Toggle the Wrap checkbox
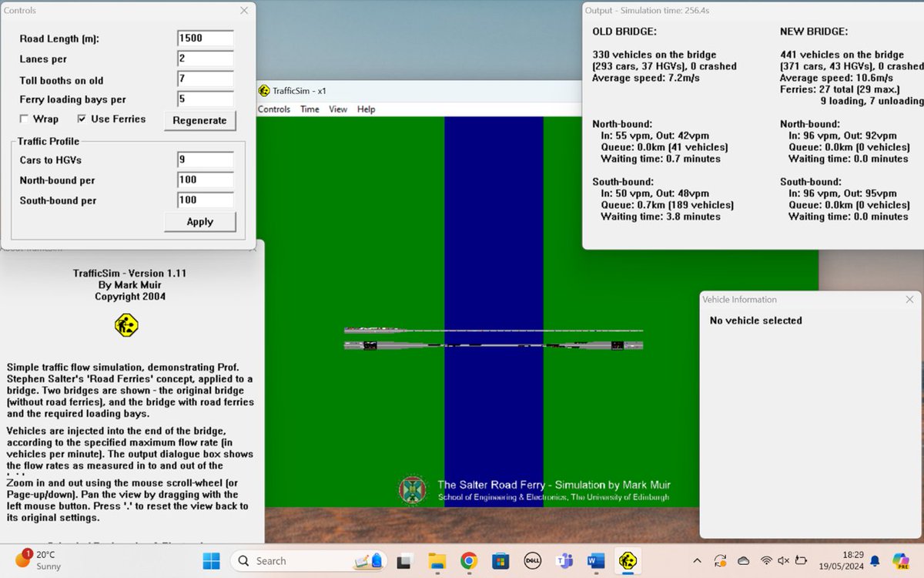The height and width of the screenshot is (578, 924). 25,119
